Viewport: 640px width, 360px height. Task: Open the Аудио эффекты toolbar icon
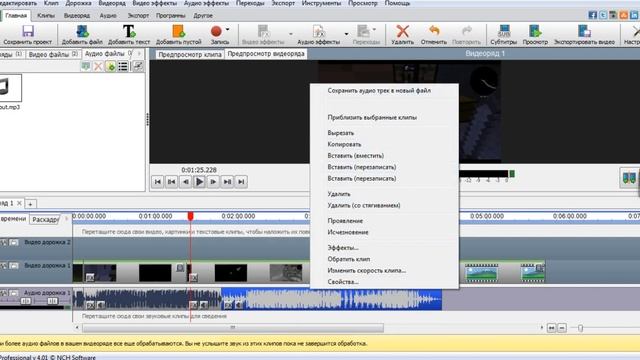pos(318,31)
